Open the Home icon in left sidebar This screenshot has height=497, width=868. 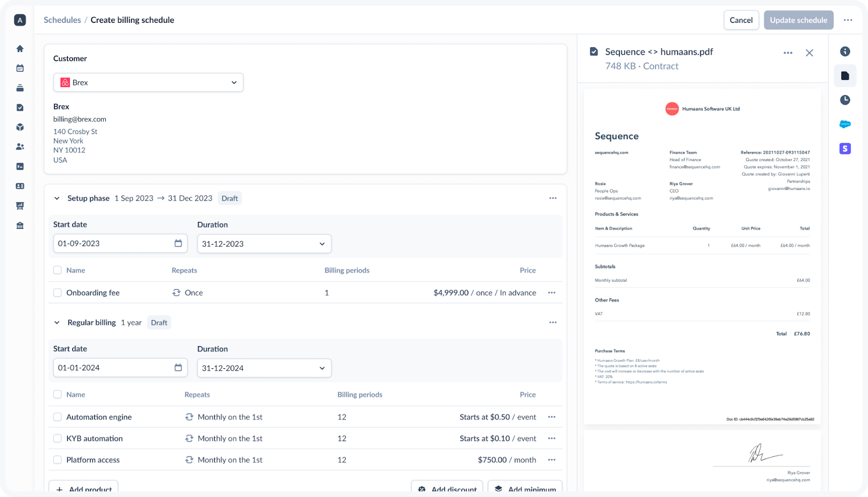click(x=20, y=49)
